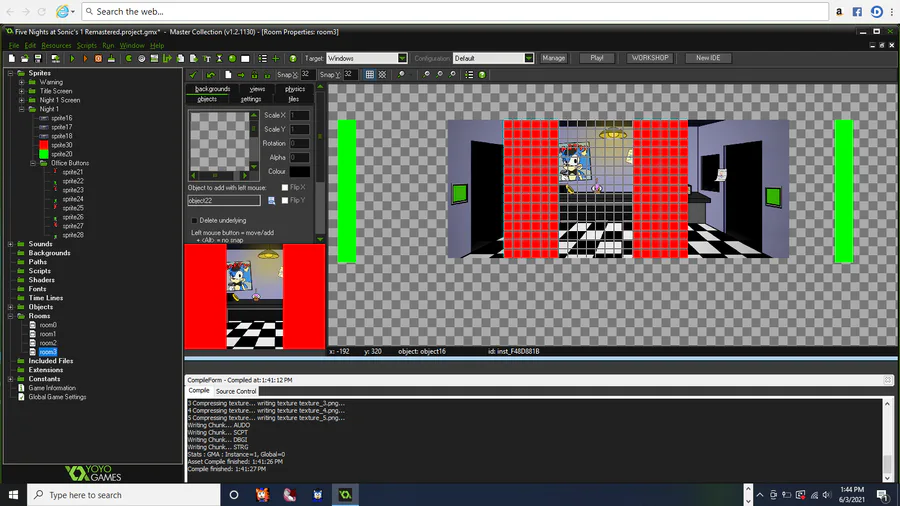900x506 pixels.
Task: Click the compile output vertical scrollbar
Action: click(887, 440)
